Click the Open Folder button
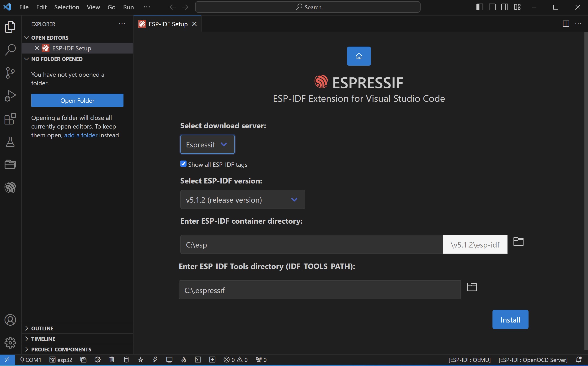The height and width of the screenshot is (366, 588). pyautogui.click(x=77, y=100)
